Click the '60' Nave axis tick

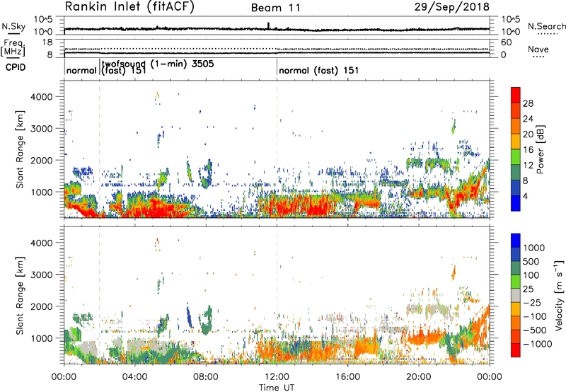pos(507,42)
